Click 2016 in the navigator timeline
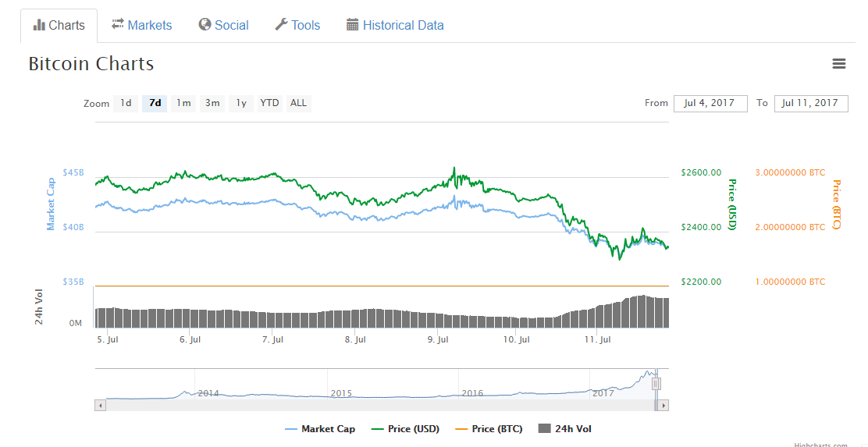The width and height of the screenshot is (868, 447). [472, 393]
